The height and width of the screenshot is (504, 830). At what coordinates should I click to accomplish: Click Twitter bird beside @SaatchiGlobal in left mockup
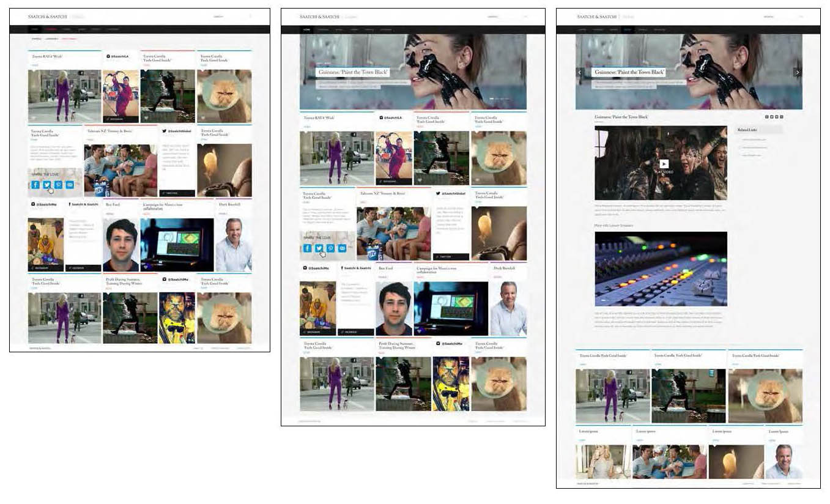(165, 131)
